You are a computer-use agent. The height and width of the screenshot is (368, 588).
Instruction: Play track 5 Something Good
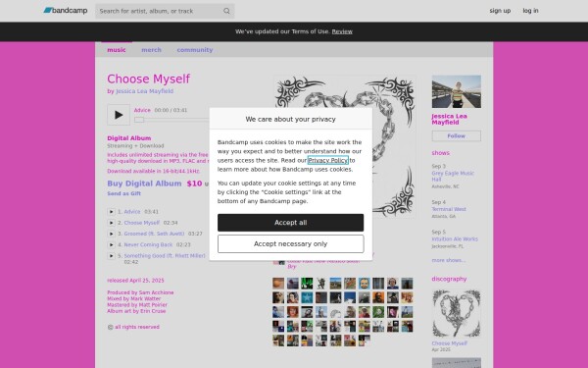111,256
